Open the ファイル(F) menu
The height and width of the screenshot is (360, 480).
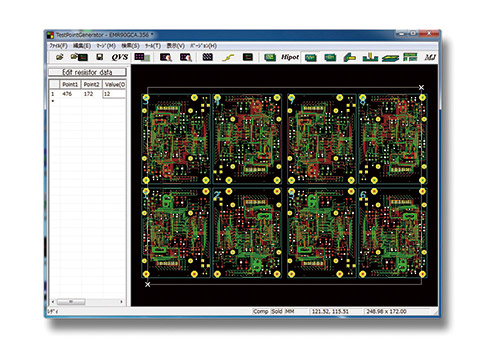(x=58, y=46)
